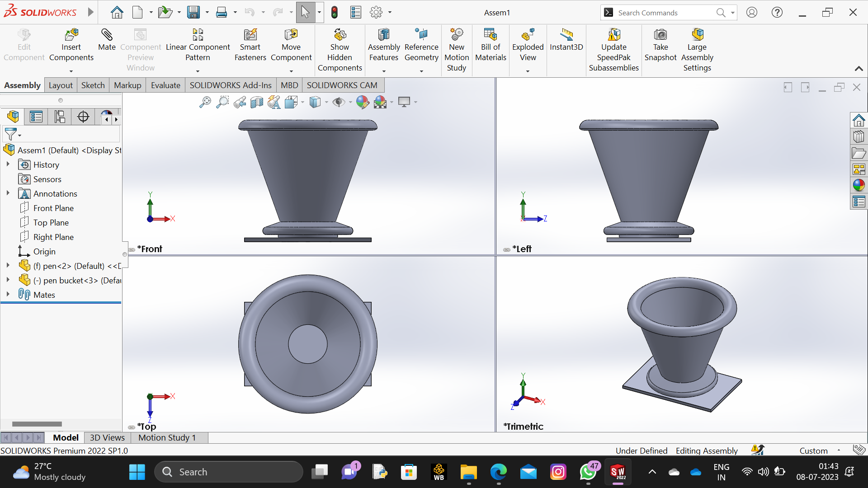Click the Exploded View icon
The height and width of the screenshot is (488, 868).
[528, 35]
